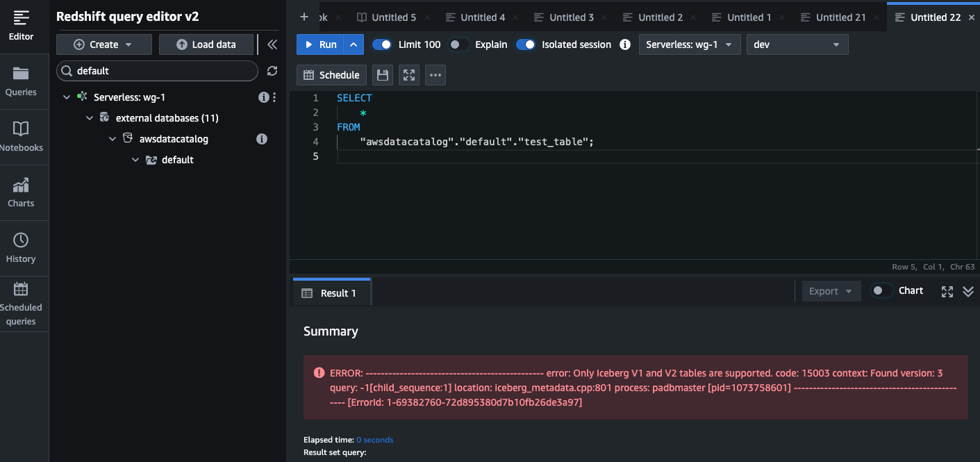Viewport: 980px width, 462px height.
Task: Click editor line with awsdatacatalog table name
Action: [x=477, y=142]
